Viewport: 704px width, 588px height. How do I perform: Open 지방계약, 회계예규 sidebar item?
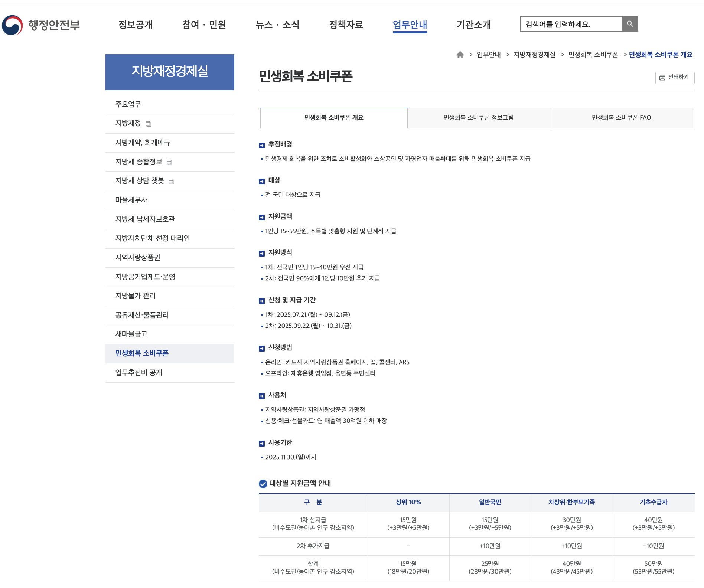tap(170, 143)
